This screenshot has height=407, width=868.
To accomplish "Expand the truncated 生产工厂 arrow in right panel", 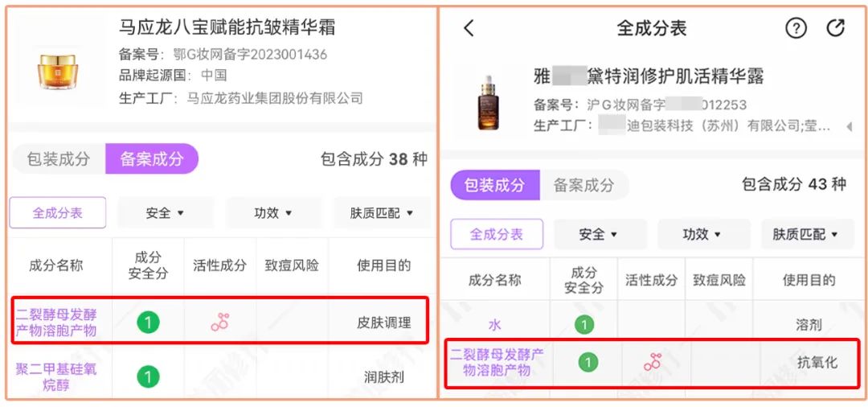I will click(850, 127).
